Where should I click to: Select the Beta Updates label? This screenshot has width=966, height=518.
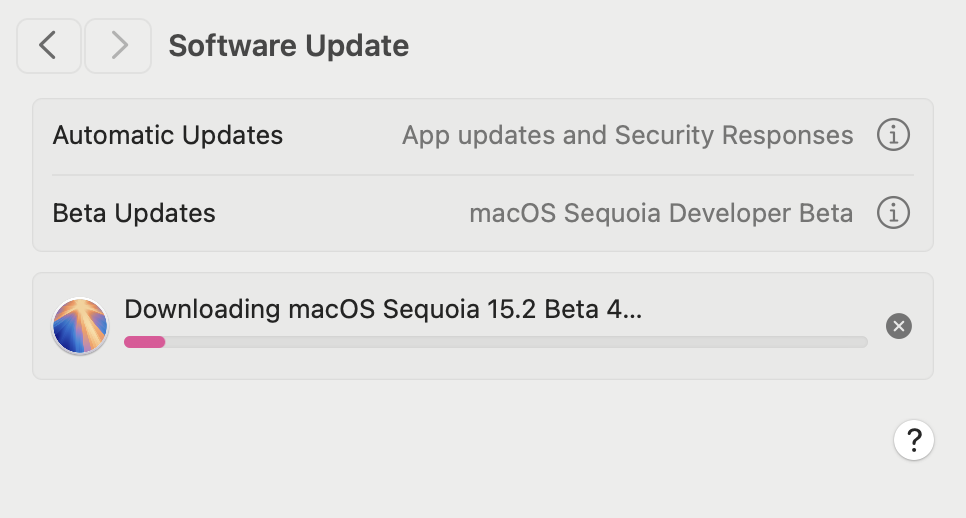coord(134,213)
